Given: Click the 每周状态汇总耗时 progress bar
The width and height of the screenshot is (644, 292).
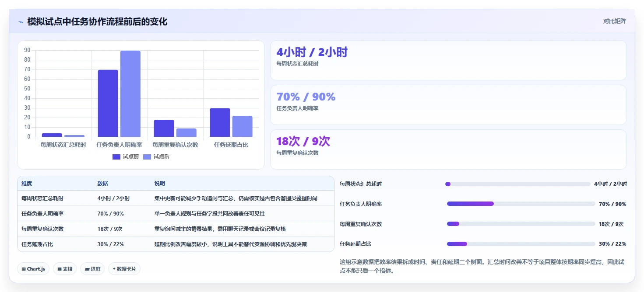Looking at the screenshot, I should point(517,184).
